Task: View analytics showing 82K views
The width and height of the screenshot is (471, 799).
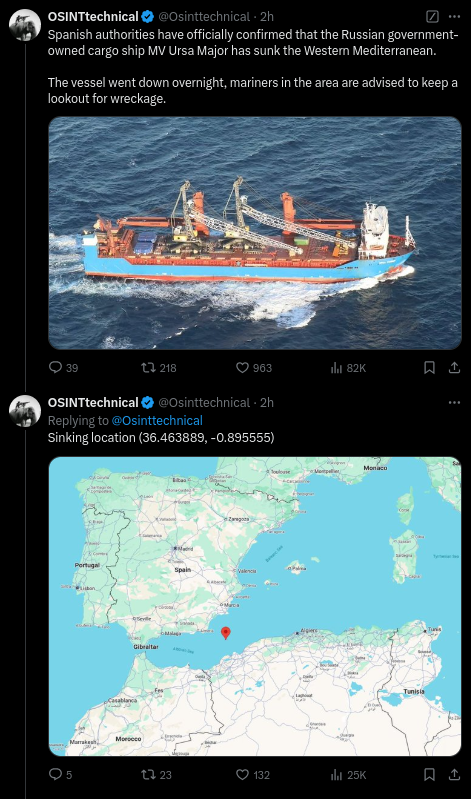Action: pyautogui.click(x=336, y=367)
